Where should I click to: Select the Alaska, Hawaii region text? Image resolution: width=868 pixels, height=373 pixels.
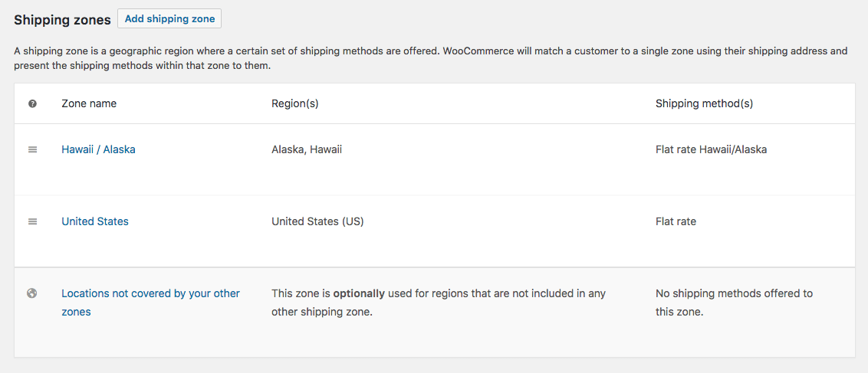pyautogui.click(x=307, y=149)
